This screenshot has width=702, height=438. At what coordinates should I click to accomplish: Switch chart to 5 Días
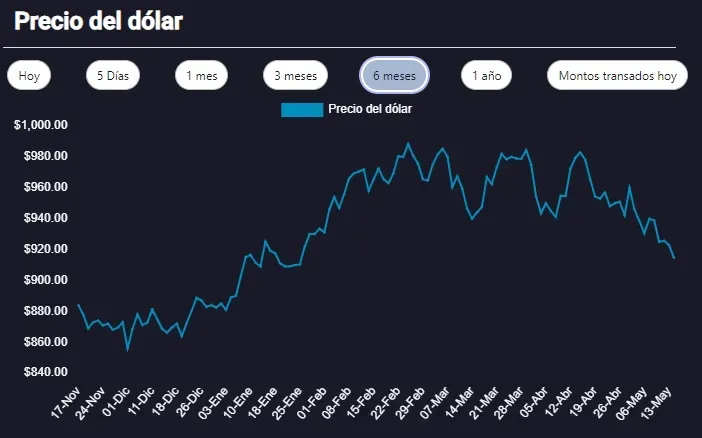click(x=113, y=76)
